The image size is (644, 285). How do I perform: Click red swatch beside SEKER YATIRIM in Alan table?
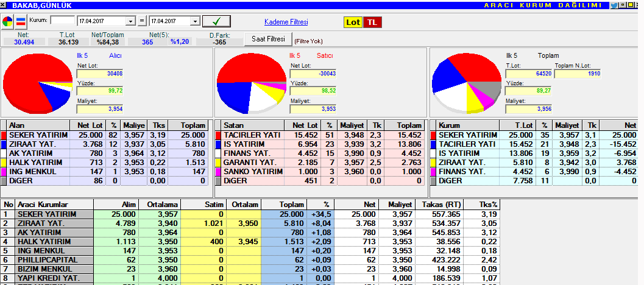click(4, 135)
